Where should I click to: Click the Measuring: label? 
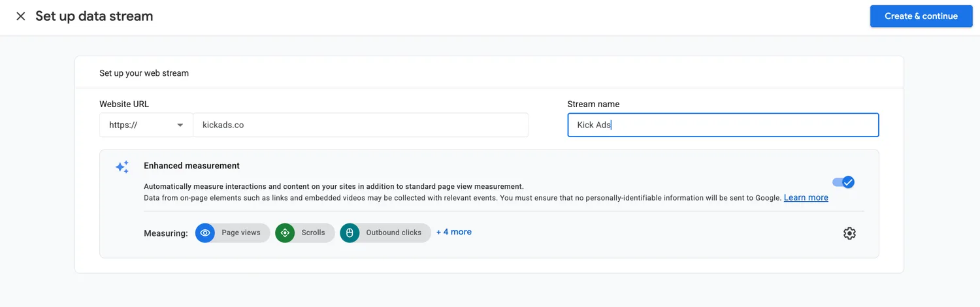point(166,233)
